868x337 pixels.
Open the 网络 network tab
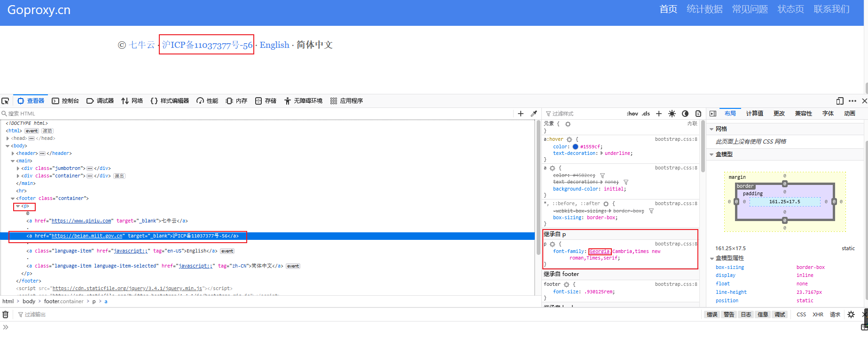point(132,101)
